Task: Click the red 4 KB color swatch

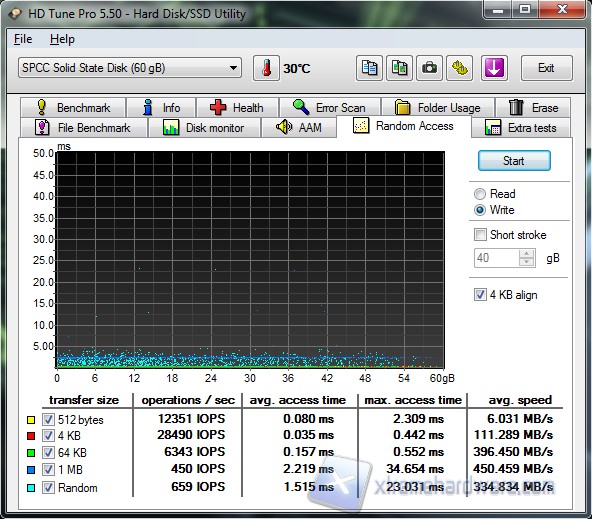Action: (x=31, y=436)
